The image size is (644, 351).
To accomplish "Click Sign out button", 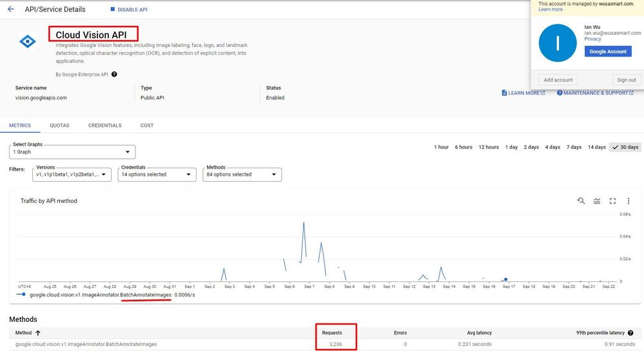I will tap(627, 80).
